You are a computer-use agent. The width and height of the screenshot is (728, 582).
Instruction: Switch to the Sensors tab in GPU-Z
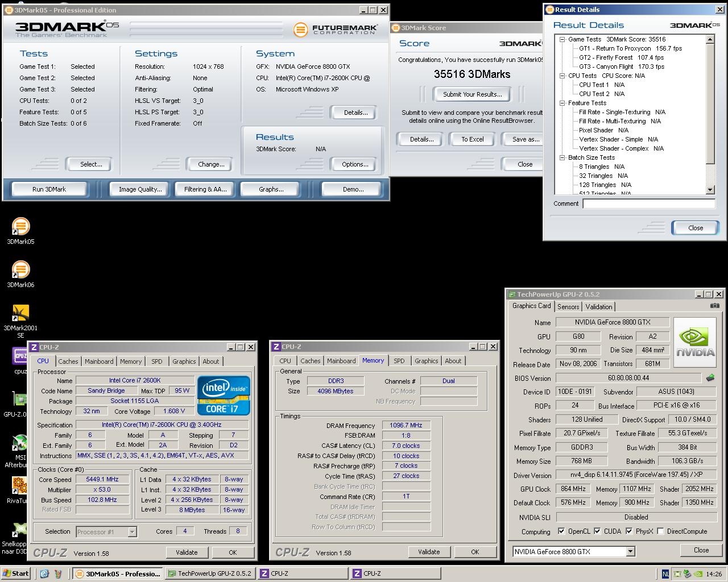568,307
